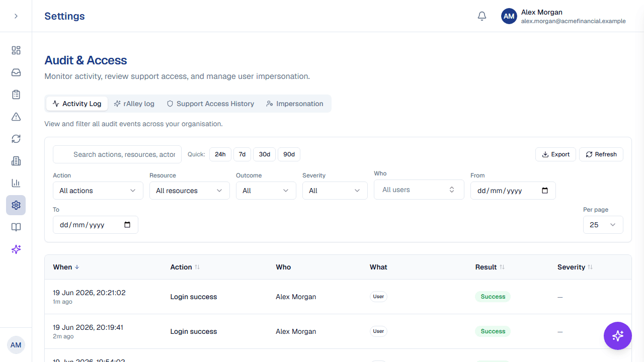Screen dimensions: 644x362
Task: Open the Action filter dropdown
Action: pyautogui.click(x=98, y=191)
